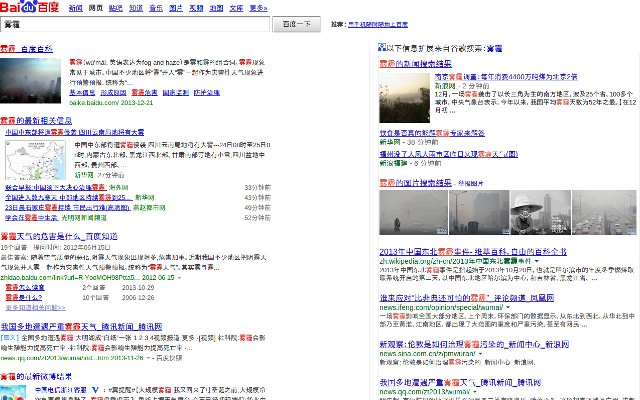
Task: Click the 雾霾 keyword link in Google header
Action: click(494, 49)
